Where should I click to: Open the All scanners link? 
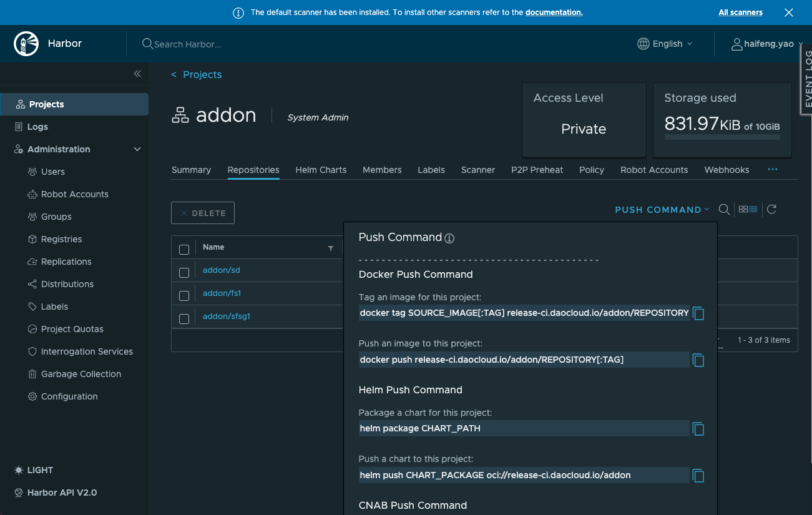point(740,12)
